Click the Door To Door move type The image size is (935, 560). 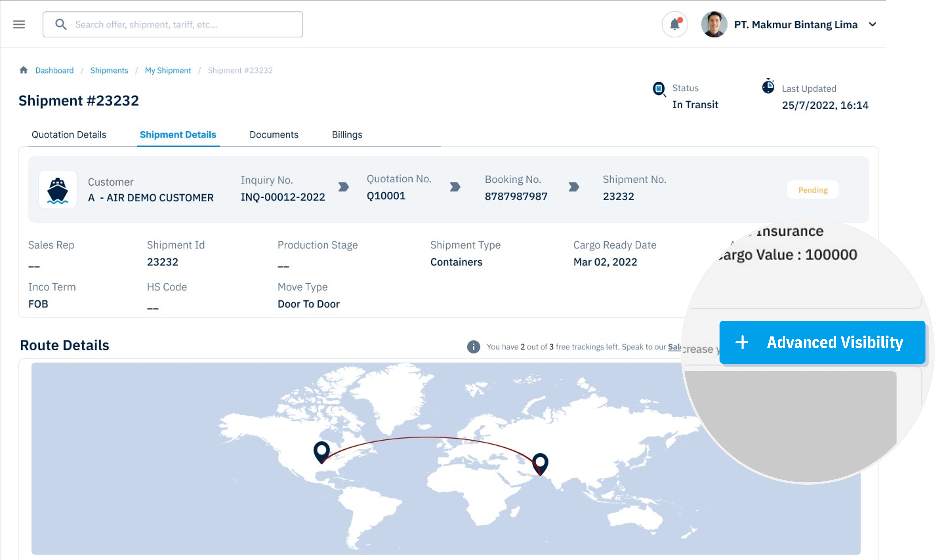click(309, 304)
